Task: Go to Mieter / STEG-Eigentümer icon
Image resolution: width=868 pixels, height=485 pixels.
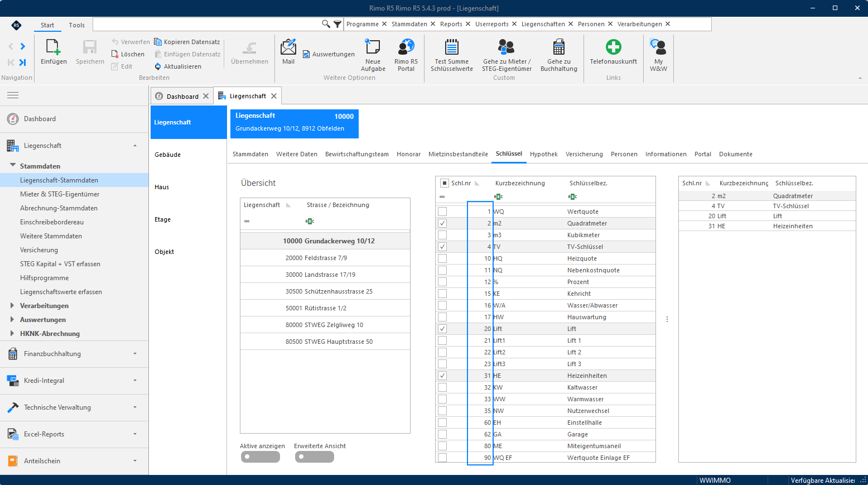Action: [x=507, y=47]
